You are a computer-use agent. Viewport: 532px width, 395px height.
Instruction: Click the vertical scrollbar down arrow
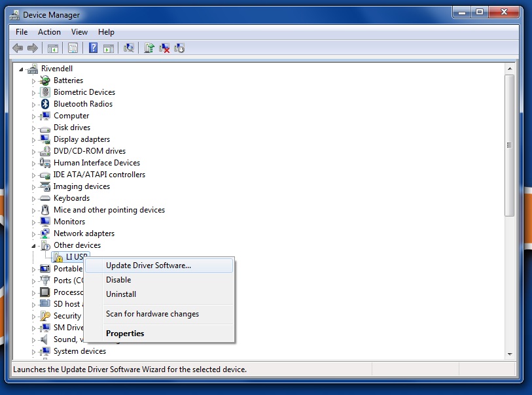509,353
